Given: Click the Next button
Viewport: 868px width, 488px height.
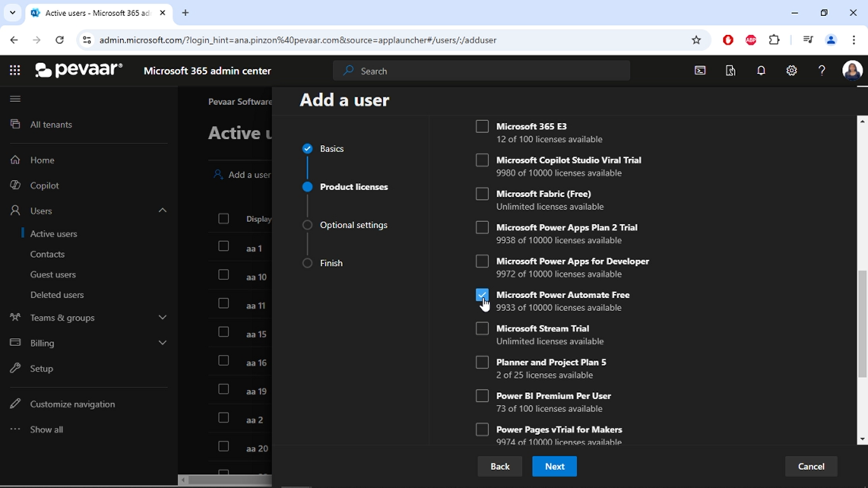Looking at the screenshot, I should [555, 466].
